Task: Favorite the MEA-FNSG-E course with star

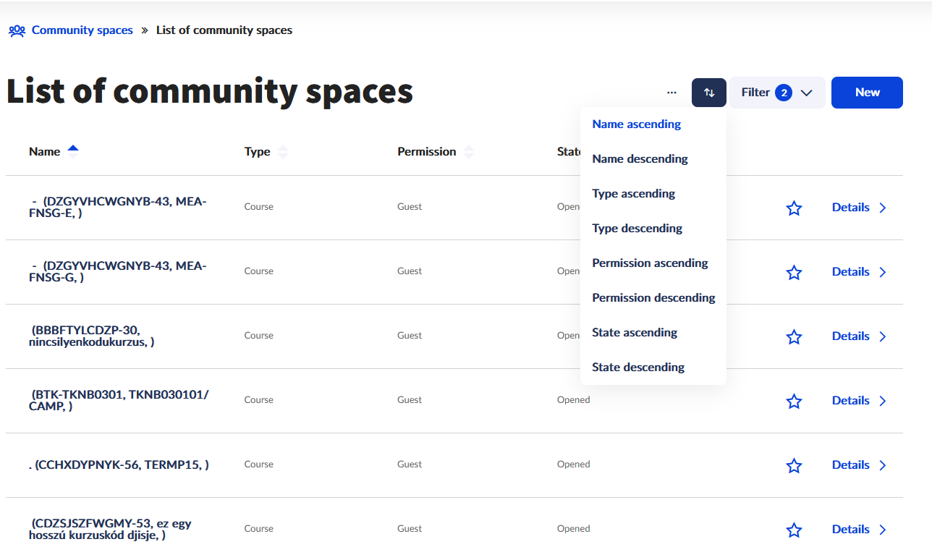Action: tap(794, 208)
